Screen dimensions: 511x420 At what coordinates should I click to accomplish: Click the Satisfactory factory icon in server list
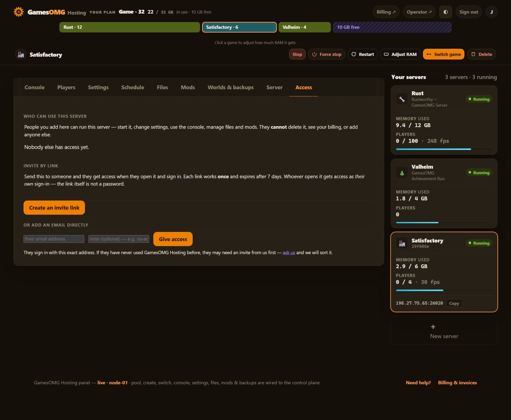[402, 243]
